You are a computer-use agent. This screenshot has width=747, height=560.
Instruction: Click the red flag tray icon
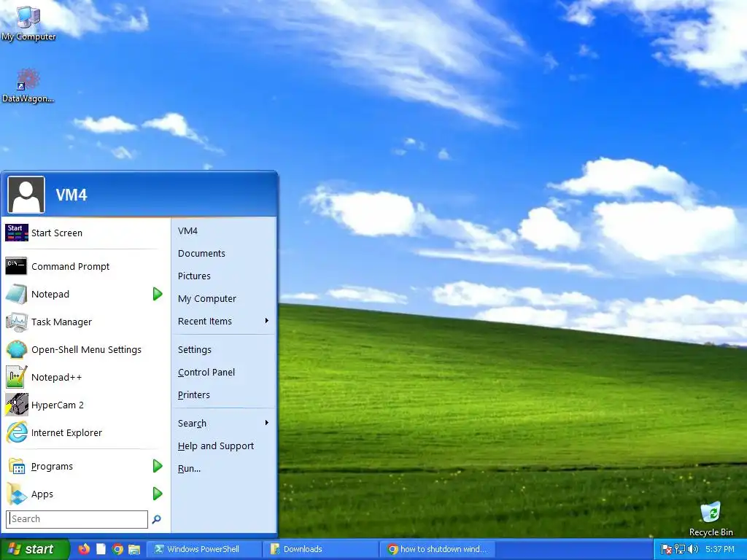[667, 550]
